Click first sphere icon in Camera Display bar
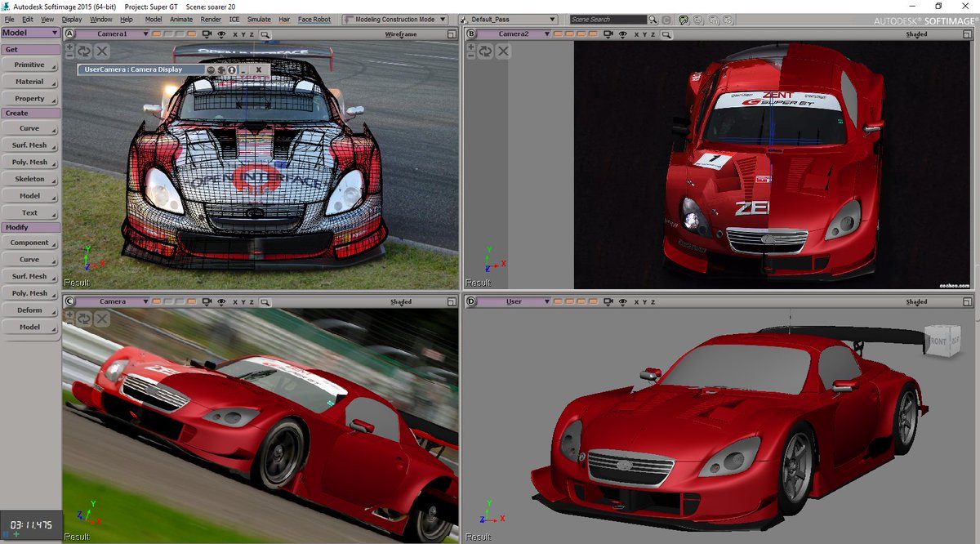 pos(211,69)
